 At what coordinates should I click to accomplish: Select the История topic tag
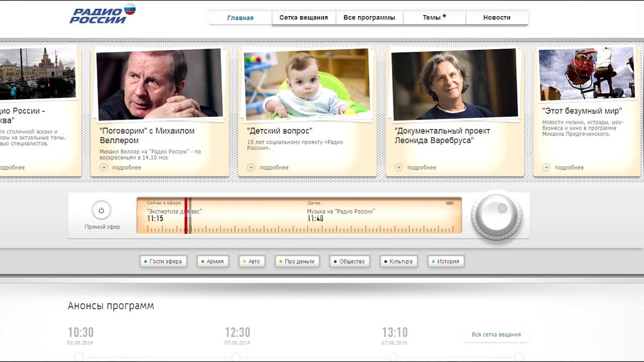[x=446, y=261]
